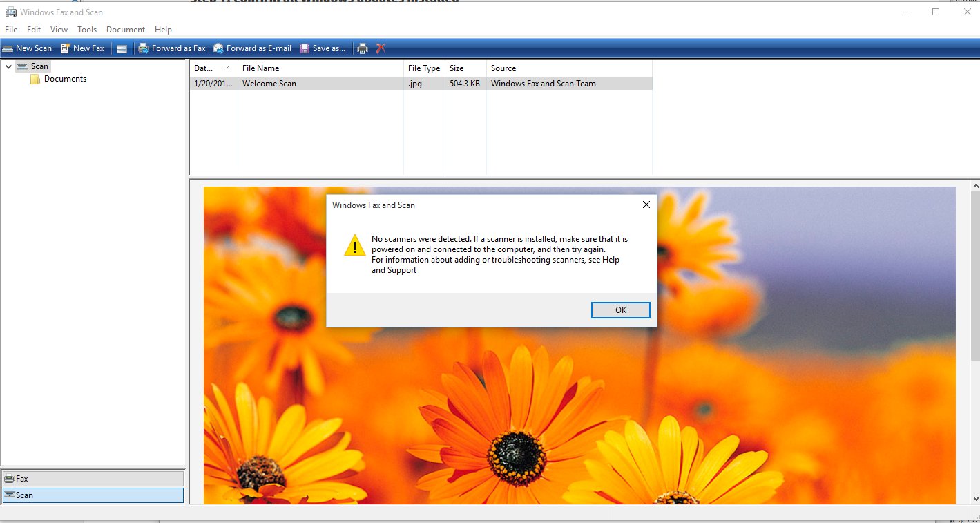980x523 pixels.
Task: Click the New Scan toolbar button
Action: [x=27, y=48]
